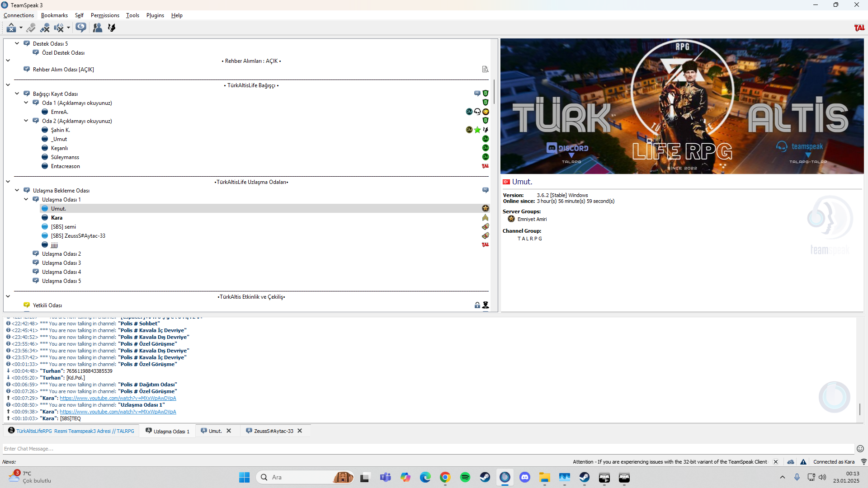Open the Help menu
Viewport: 868px width, 488px height.
[x=177, y=15]
